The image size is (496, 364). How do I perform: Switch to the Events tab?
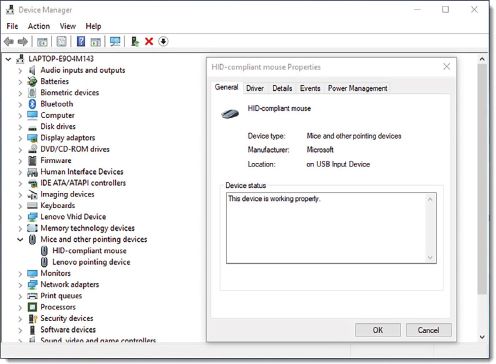[310, 88]
